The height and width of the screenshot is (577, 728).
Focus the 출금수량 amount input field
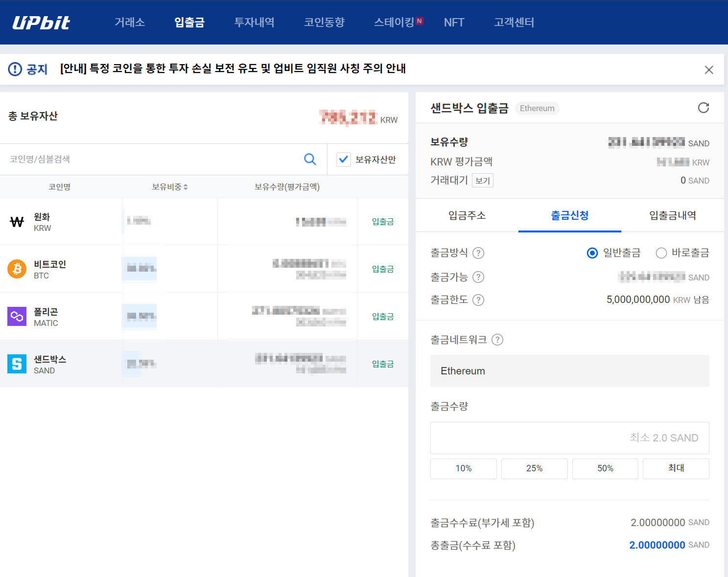click(x=569, y=438)
